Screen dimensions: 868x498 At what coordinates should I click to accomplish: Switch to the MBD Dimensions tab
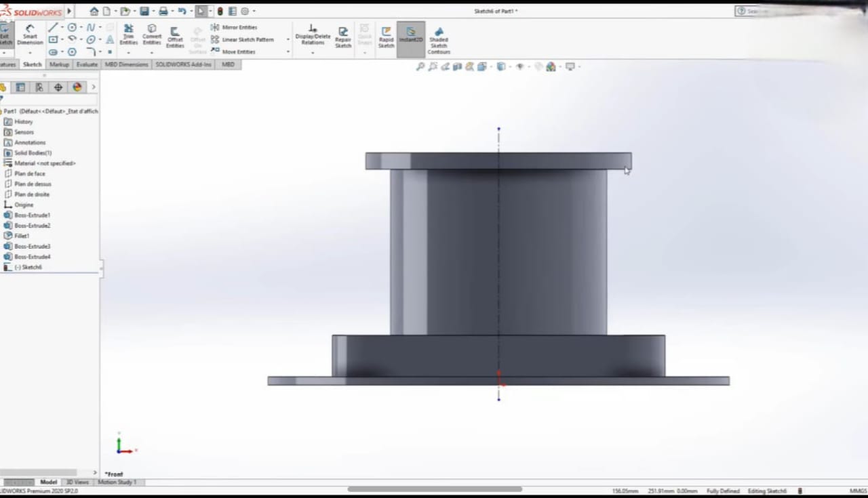click(126, 64)
